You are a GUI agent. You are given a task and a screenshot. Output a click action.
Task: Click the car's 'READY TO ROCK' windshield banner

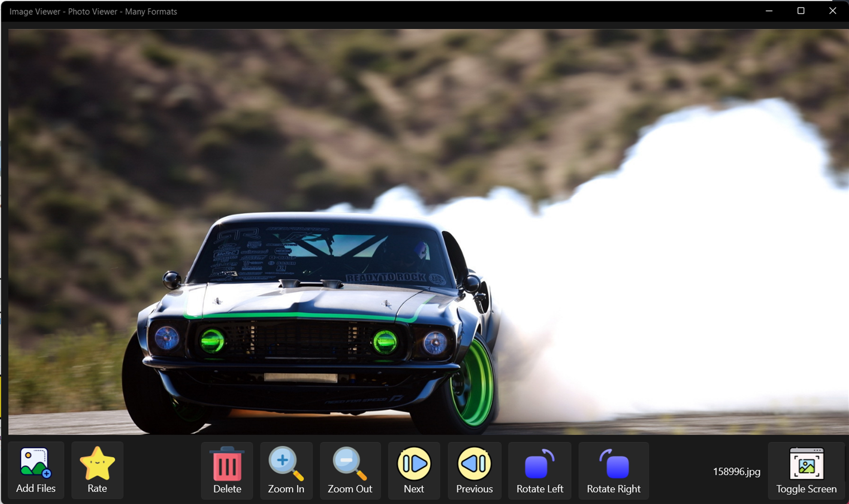[386, 278]
